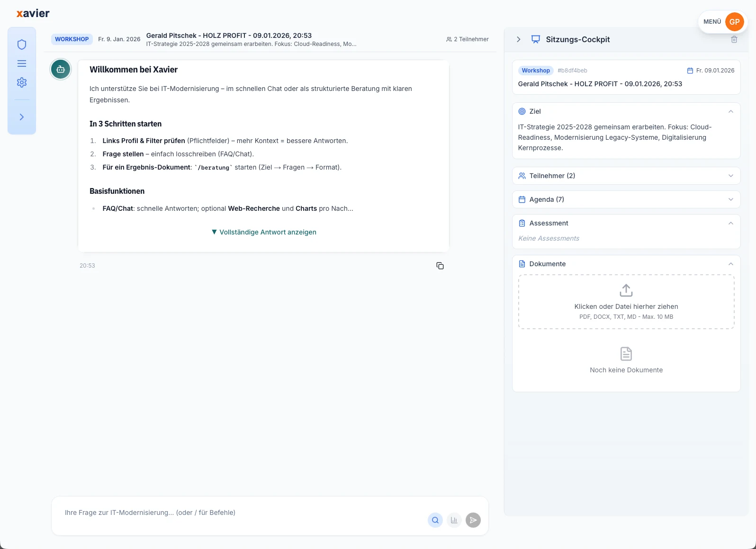Screen dimensions: 756x549
Task: Open settings gear in left sidebar
Action: [x=22, y=82]
